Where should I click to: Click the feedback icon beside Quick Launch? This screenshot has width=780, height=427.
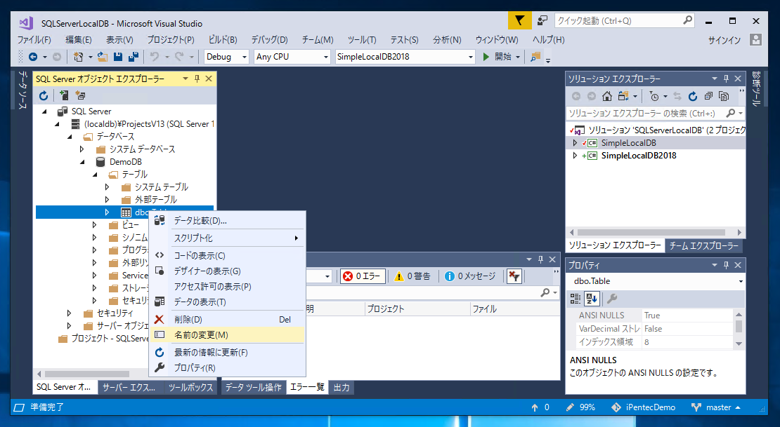542,21
